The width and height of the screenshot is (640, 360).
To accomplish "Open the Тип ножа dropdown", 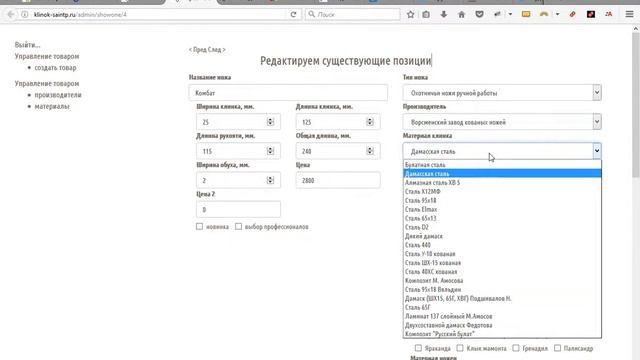I will click(x=502, y=93).
